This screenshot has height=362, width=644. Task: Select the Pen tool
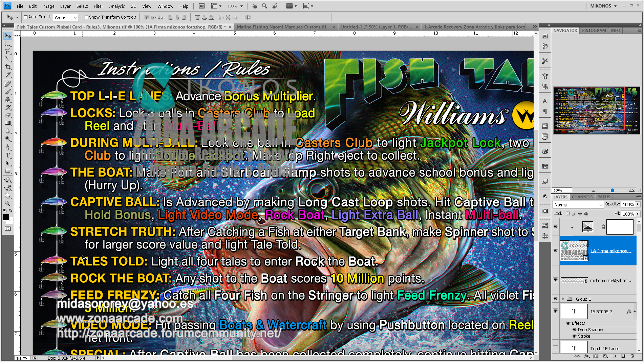8,147
